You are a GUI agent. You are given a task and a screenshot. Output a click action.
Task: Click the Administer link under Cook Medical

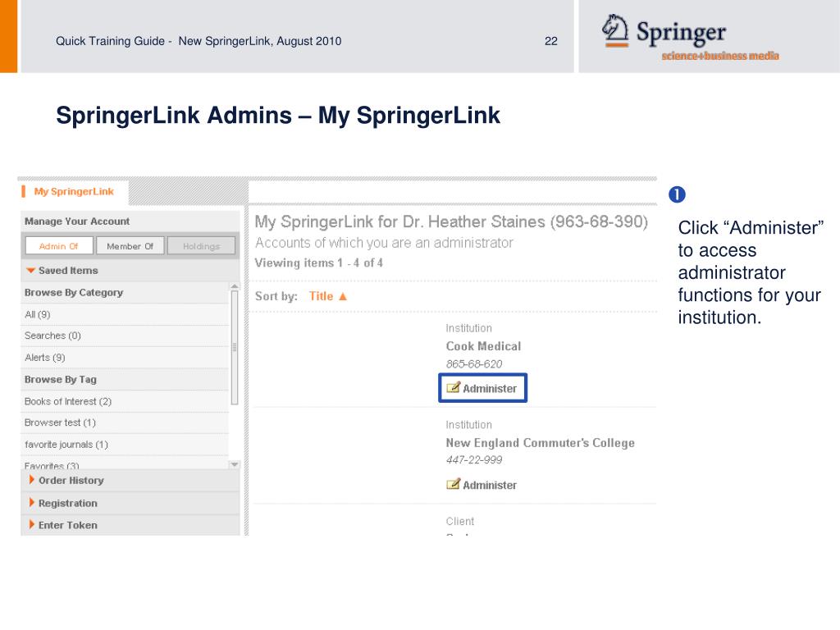(489, 388)
